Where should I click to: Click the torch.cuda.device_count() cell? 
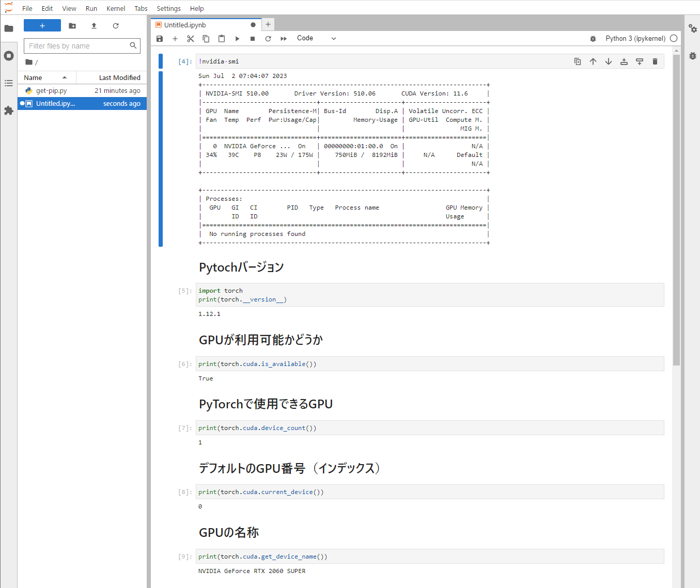click(430, 428)
